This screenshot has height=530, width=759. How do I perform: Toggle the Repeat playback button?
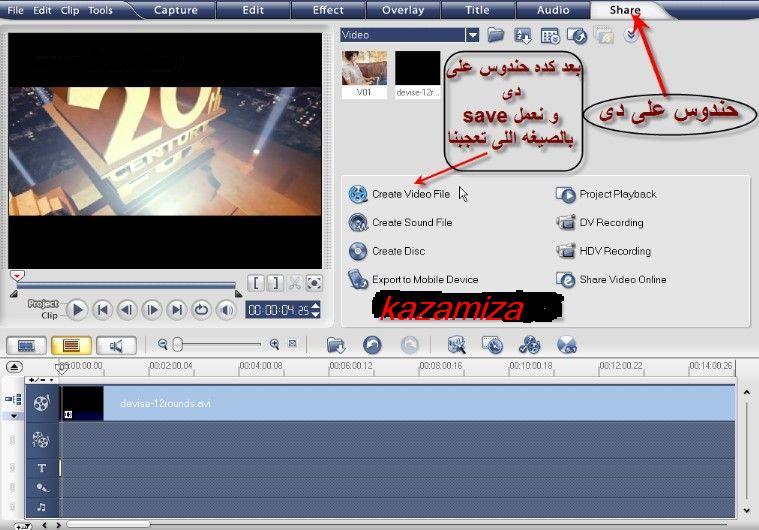pyautogui.click(x=201, y=310)
